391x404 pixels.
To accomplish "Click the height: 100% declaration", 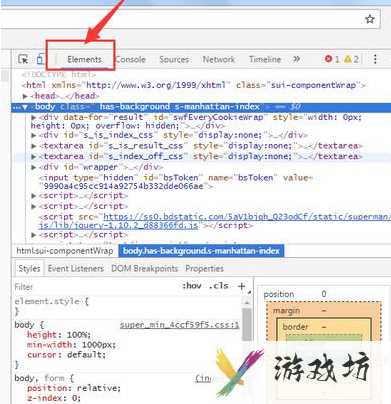I will click(x=59, y=335).
